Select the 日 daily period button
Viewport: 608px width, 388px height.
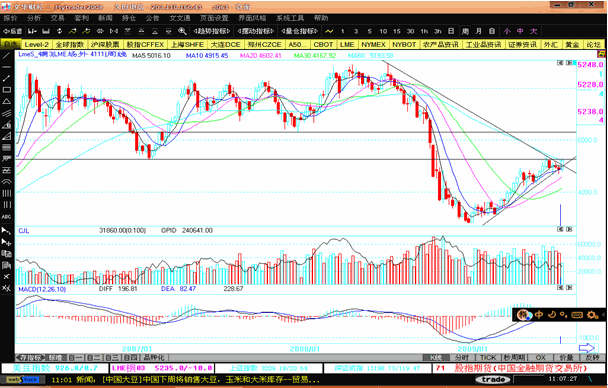451,31
